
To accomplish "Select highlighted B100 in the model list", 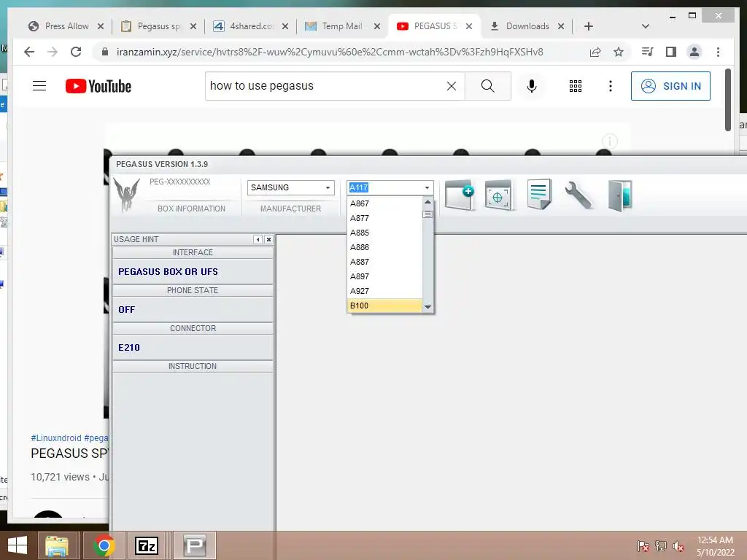I will pyautogui.click(x=384, y=306).
